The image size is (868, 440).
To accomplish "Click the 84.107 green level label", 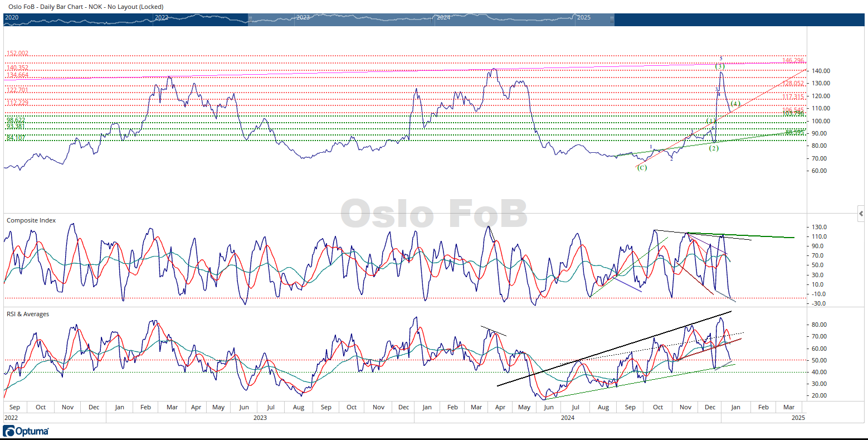I will (16, 138).
